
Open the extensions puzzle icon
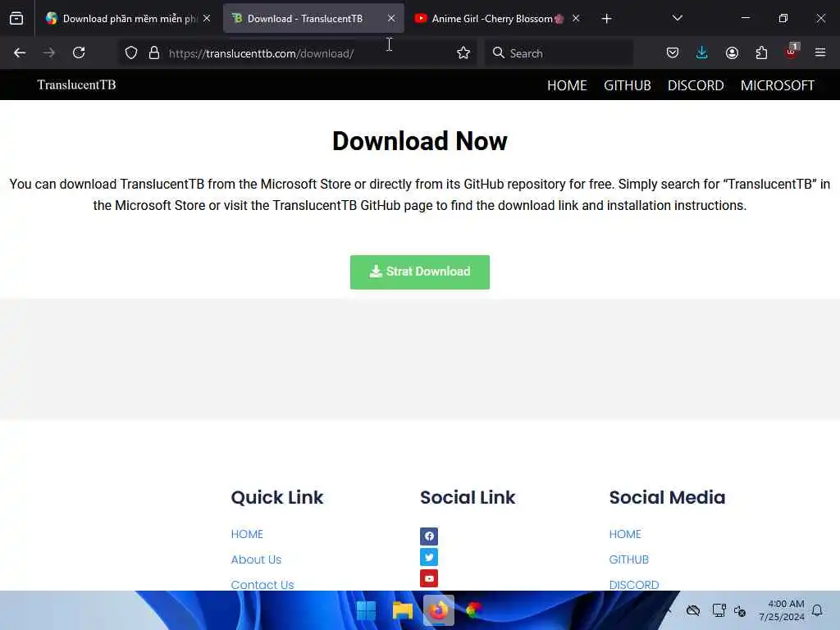[x=761, y=53]
